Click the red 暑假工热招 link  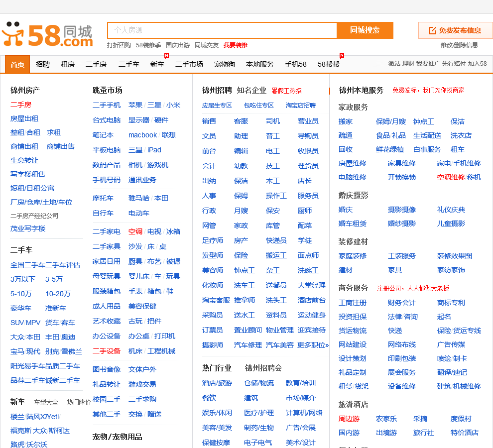286,91
